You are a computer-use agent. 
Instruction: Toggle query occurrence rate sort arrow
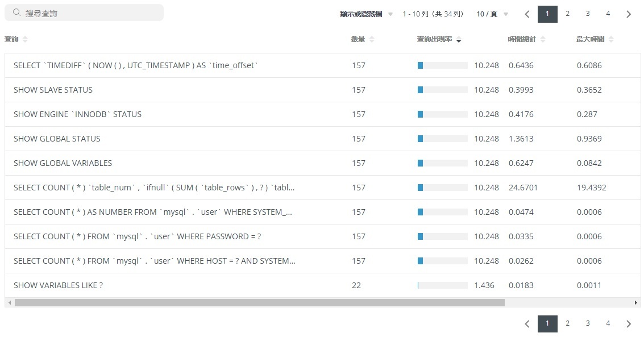tap(459, 40)
